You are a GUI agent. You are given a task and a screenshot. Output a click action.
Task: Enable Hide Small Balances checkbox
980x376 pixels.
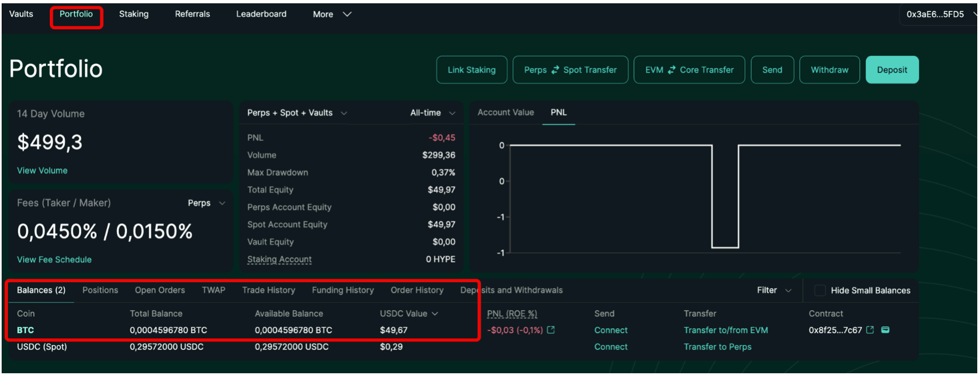click(820, 290)
